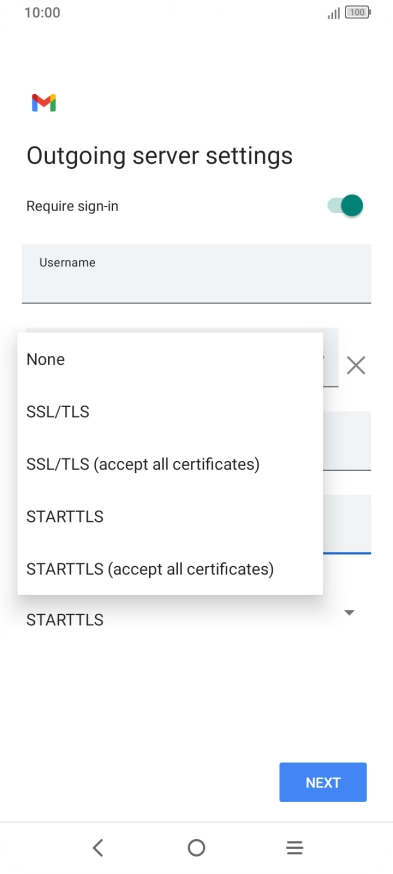Tap the clock showing 10:00

pyautogui.click(x=42, y=12)
